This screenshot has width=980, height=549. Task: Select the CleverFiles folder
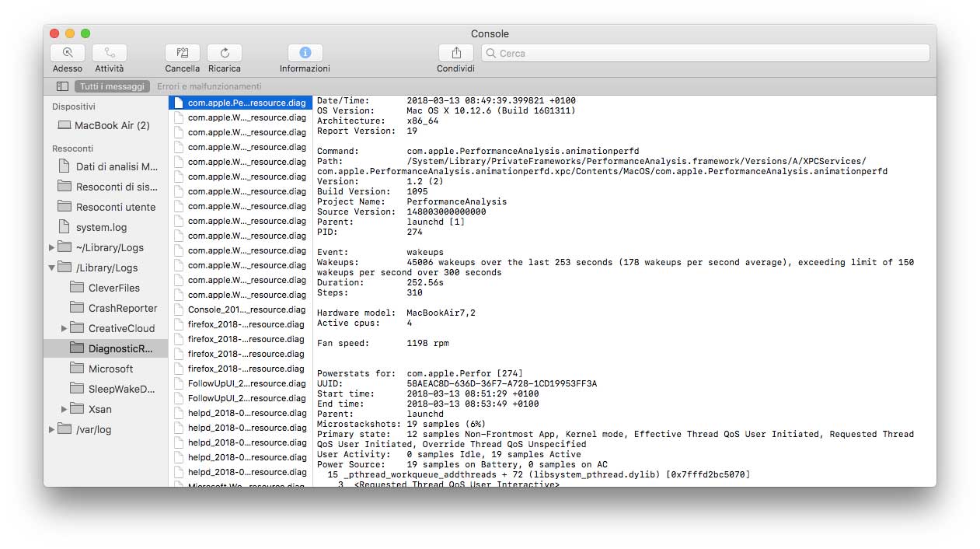pyautogui.click(x=106, y=288)
